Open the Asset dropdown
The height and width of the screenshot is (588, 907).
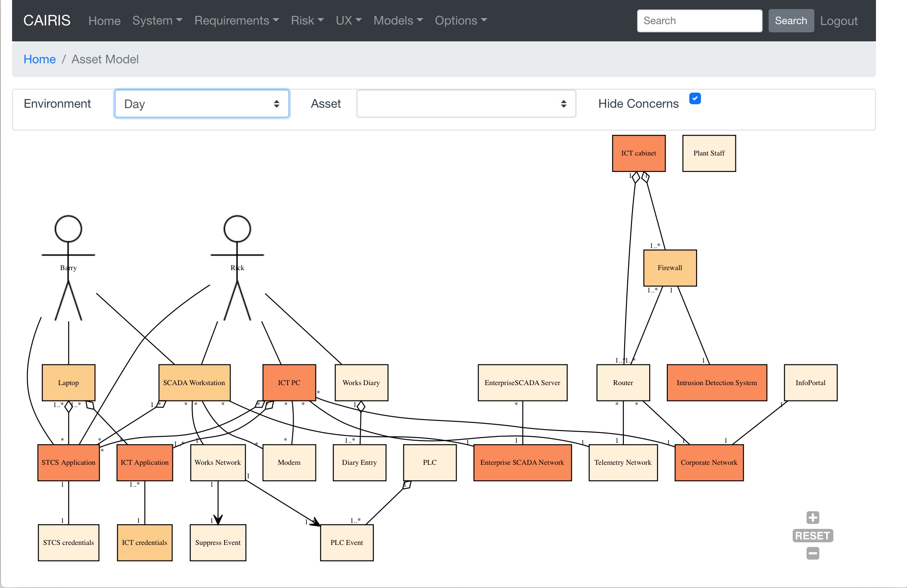coord(466,104)
